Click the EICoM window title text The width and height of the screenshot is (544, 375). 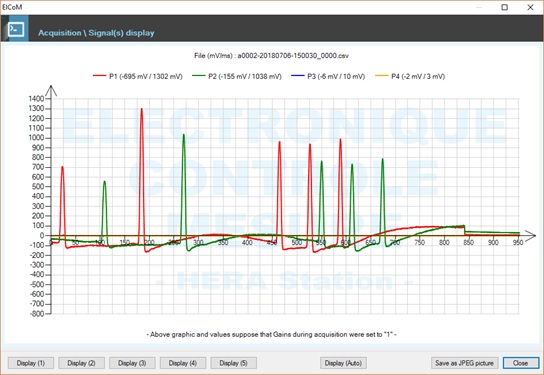click(12, 7)
